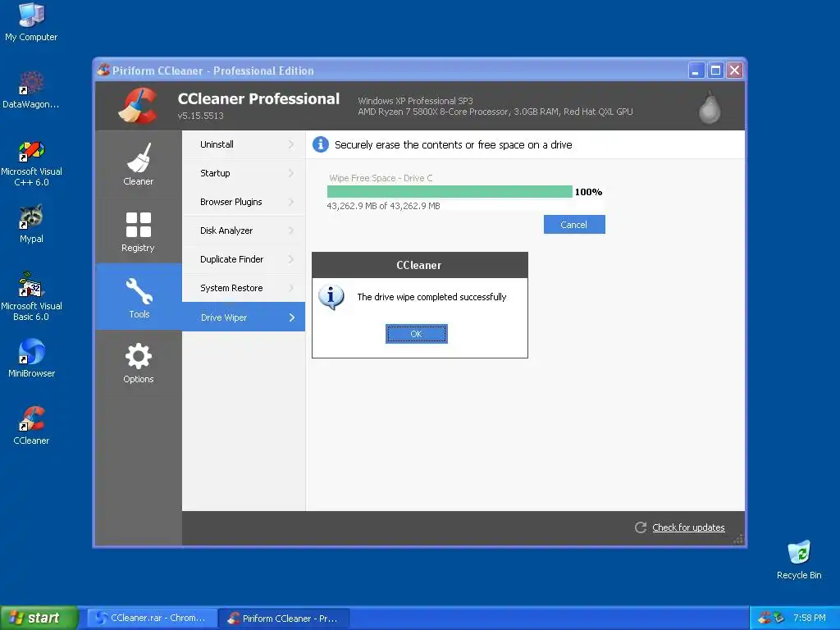
Task: Click the Check for updates link
Action: (688, 527)
